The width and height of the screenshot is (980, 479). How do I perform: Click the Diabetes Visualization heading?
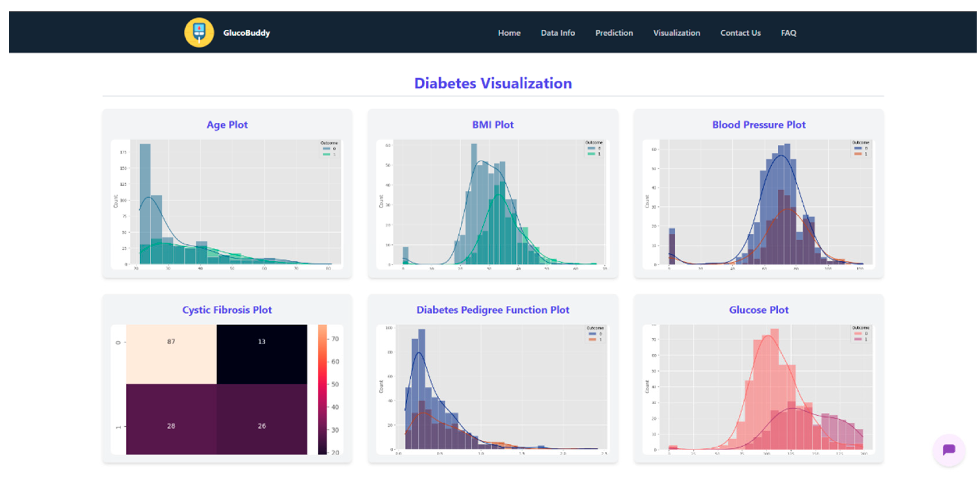[x=493, y=83]
